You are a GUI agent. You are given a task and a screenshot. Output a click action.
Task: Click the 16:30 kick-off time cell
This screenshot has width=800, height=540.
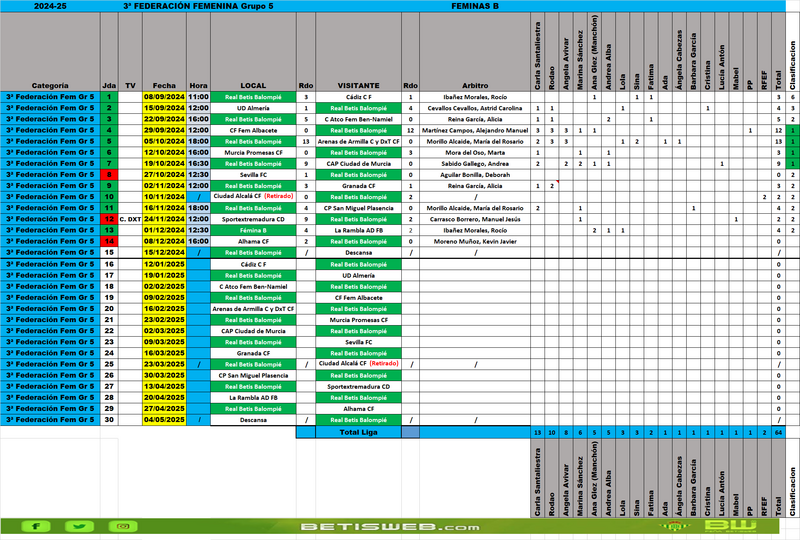pyautogui.click(x=198, y=163)
